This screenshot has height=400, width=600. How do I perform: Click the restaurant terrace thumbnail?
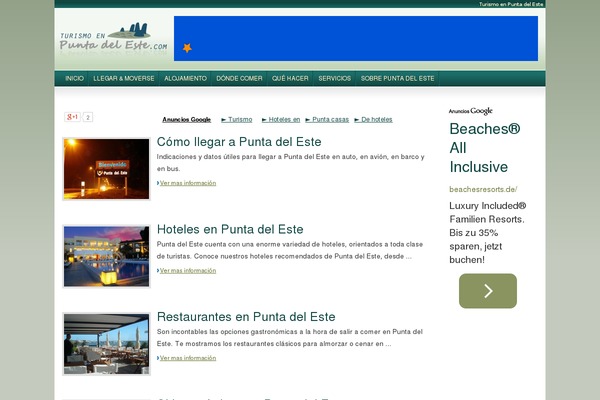tap(106, 344)
